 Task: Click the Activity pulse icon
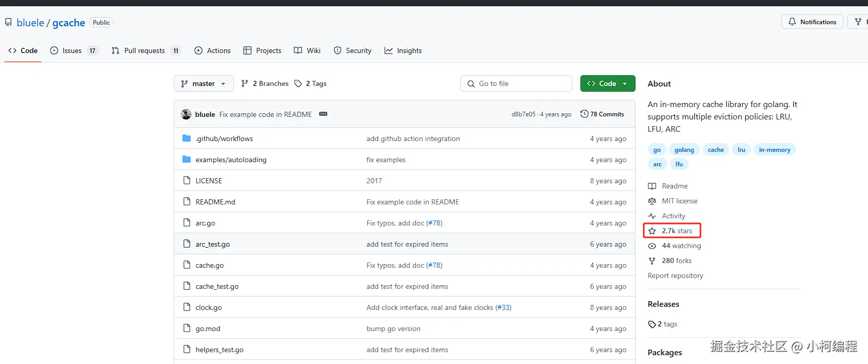[652, 216]
